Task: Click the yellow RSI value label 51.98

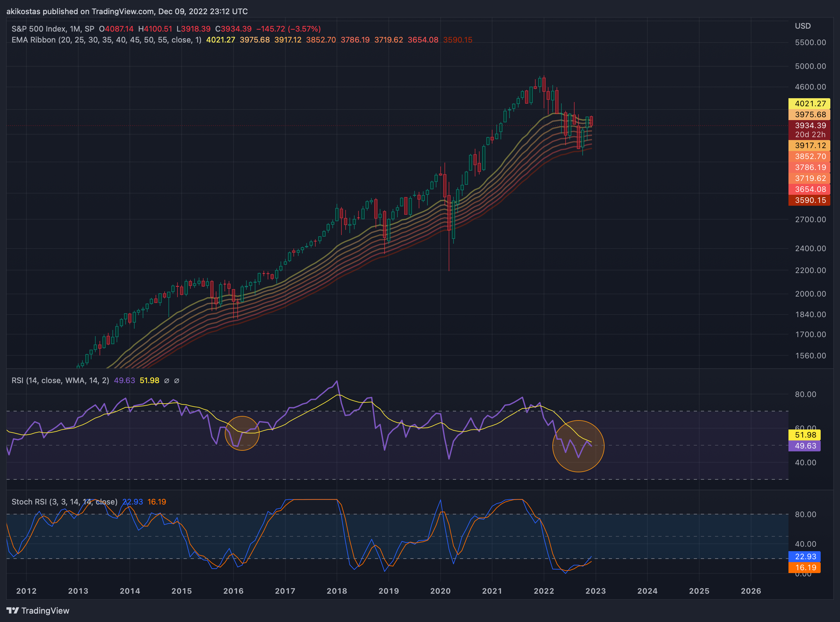Action: (805, 435)
